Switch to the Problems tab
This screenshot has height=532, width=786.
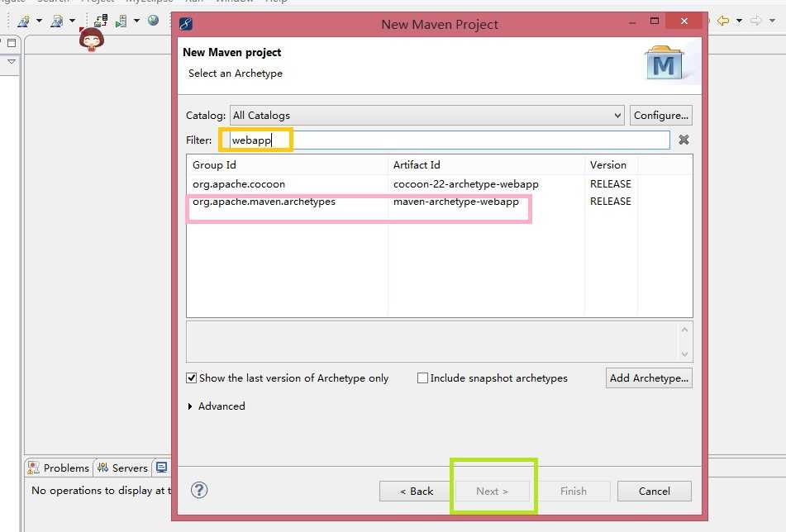[x=60, y=468]
